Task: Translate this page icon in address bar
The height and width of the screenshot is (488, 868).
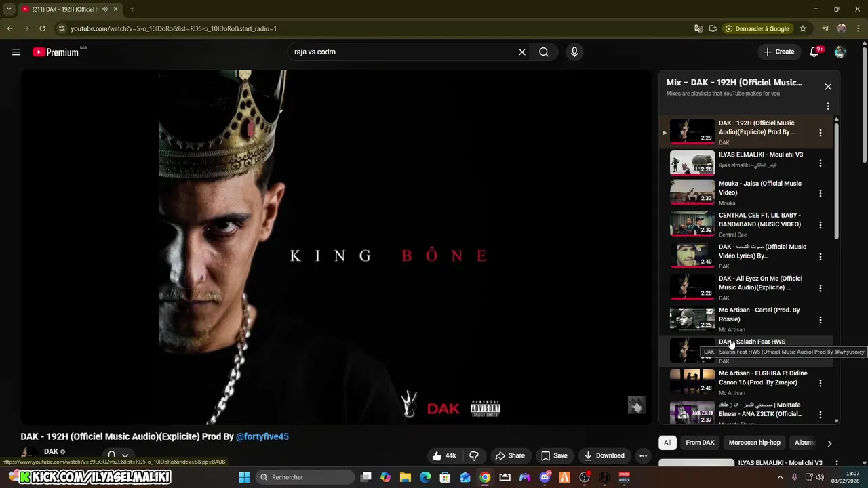Action: (x=698, y=28)
